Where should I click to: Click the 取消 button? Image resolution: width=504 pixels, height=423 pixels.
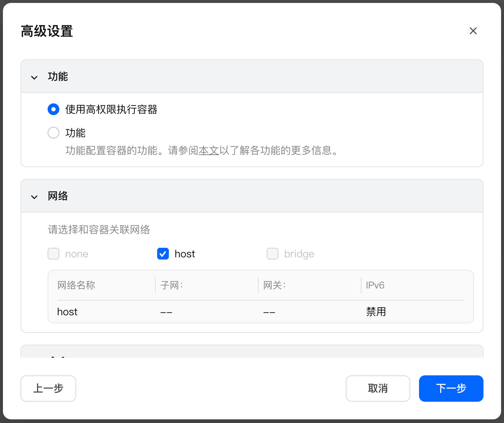378,389
